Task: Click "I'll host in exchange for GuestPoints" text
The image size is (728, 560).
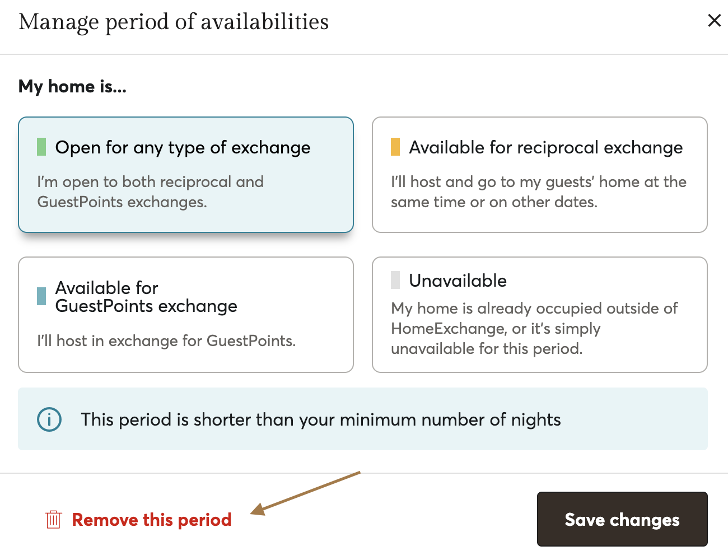Action: tap(166, 340)
